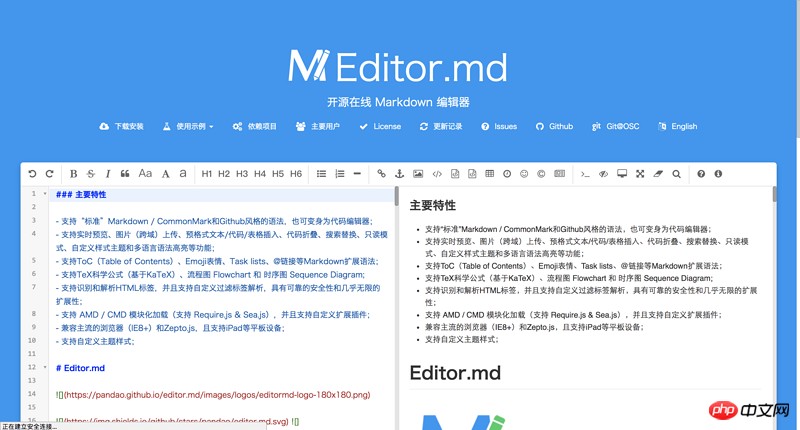800x430 pixels.
Task: Insert a page break
Action: [x=560, y=173]
